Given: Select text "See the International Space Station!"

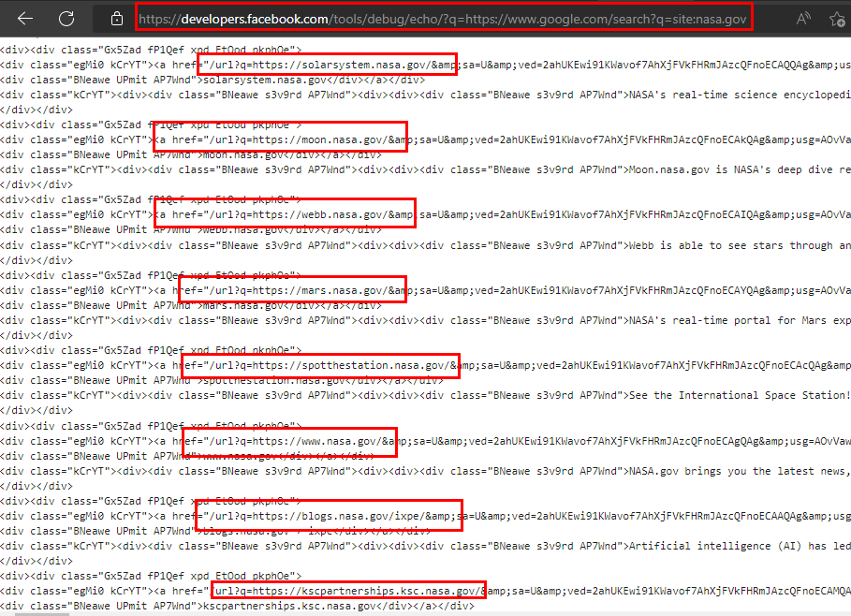Looking at the screenshot, I should 740,395.
